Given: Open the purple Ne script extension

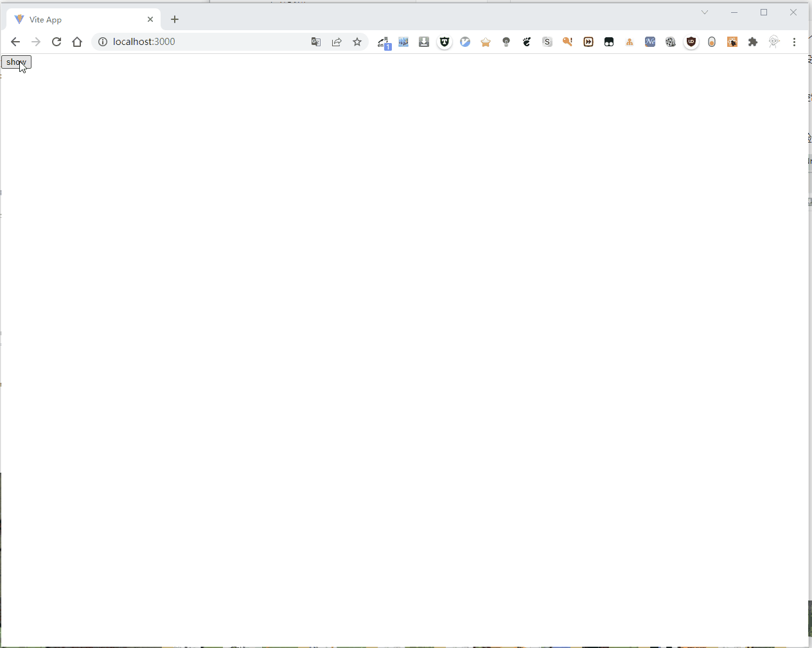Looking at the screenshot, I should (x=650, y=42).
